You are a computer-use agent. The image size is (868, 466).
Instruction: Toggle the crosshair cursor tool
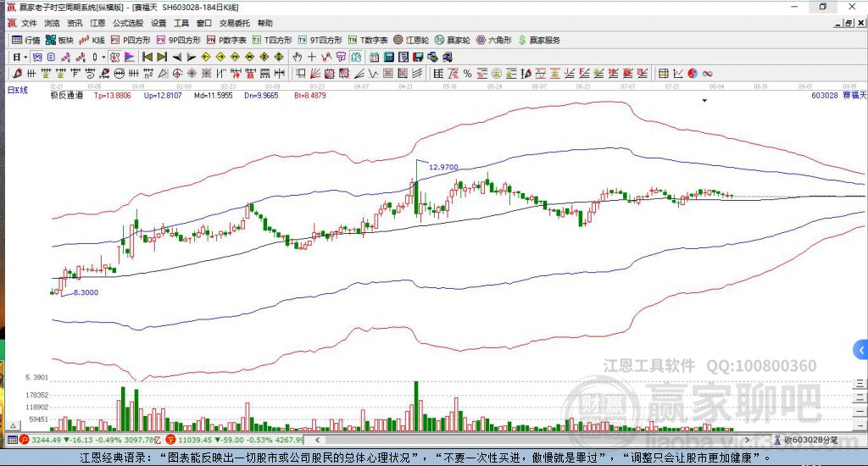point(312,57)
